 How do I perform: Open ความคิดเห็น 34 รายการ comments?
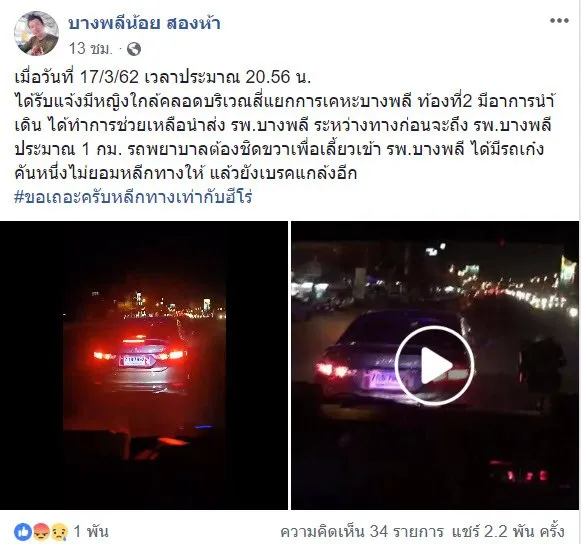pyautogui.click(x=362, y=532)
